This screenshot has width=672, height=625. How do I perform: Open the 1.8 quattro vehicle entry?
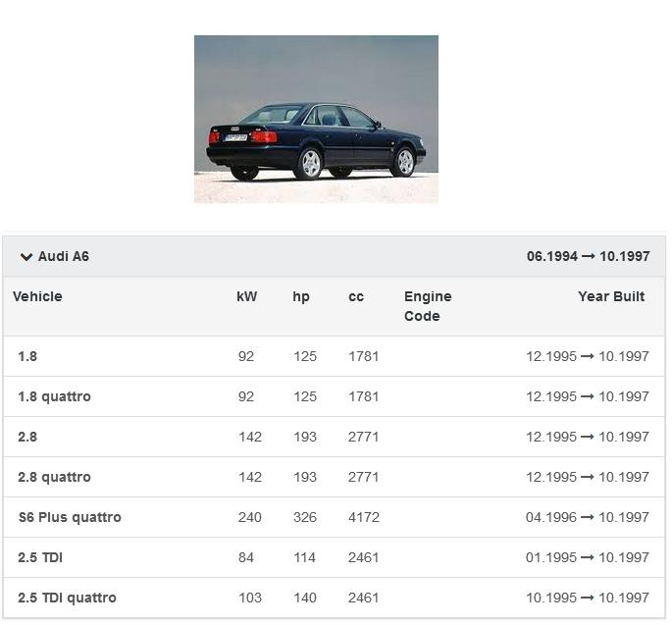(x=54, y=396)
